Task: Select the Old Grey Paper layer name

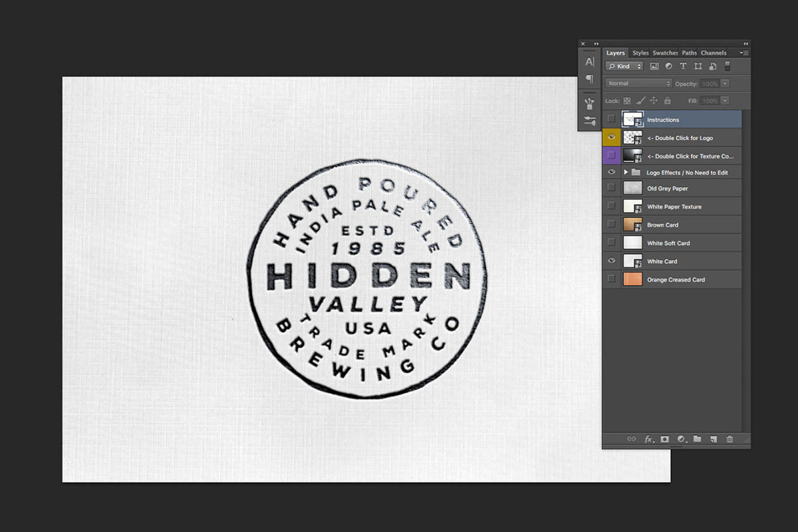Action: (668, 189)
